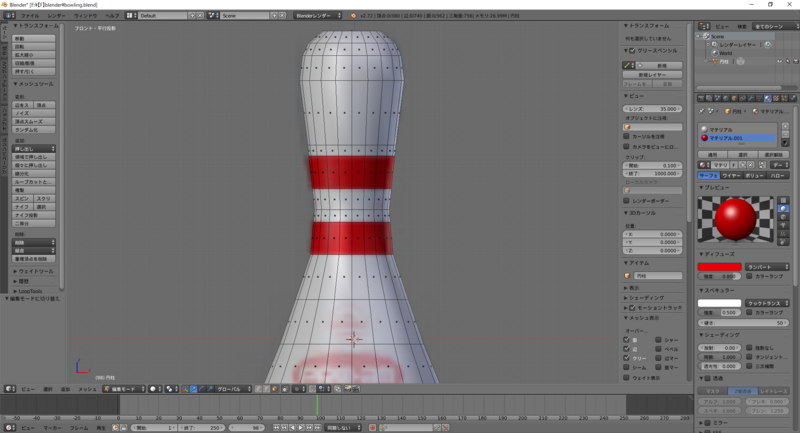Enable レンダーボーダー checkbox
Image resolution: width=800 pixels, height=433 pixels.
[627, 200]
